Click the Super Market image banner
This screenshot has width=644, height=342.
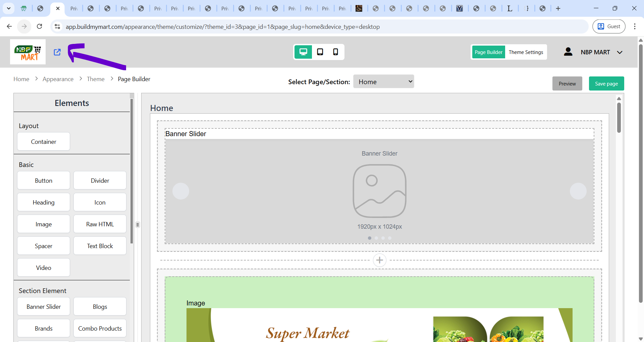[x=379, y=325]
